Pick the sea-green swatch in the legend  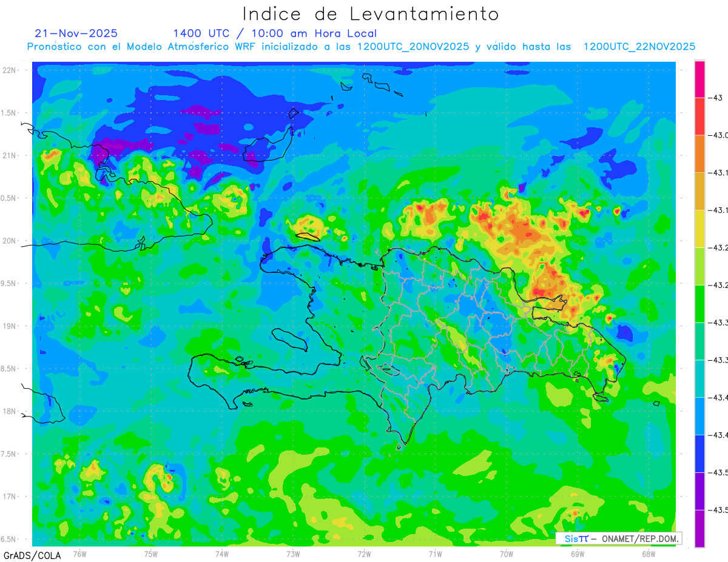[699, 341]
